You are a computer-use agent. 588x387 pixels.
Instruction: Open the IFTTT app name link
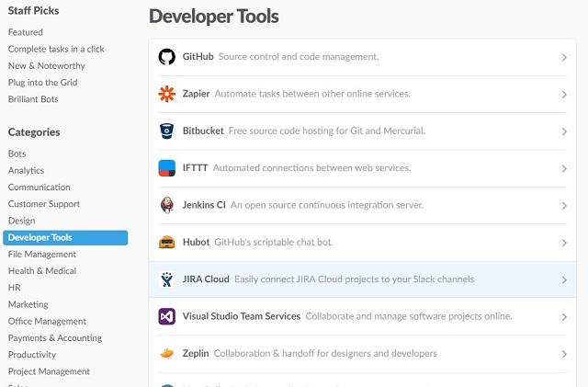(195, 168)
